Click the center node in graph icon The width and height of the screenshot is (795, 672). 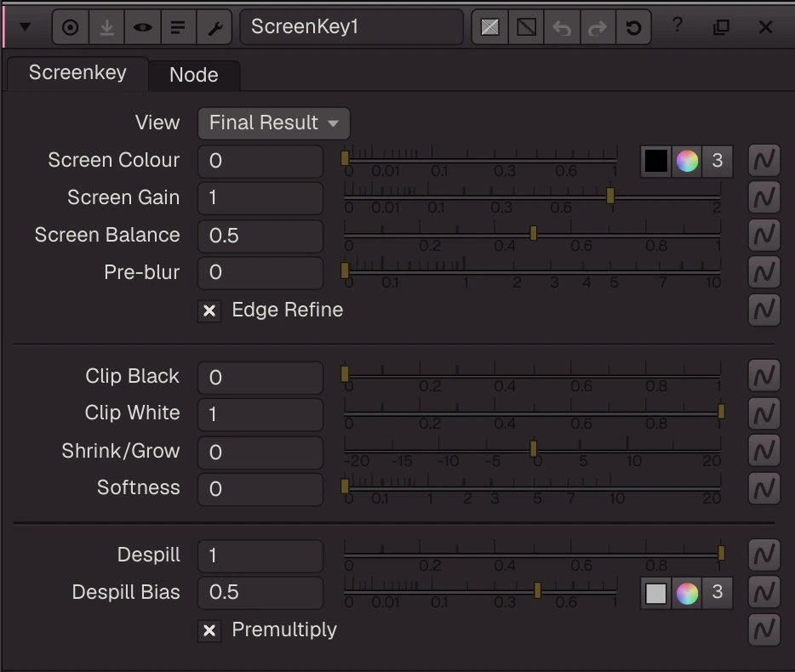pos(71,27)
